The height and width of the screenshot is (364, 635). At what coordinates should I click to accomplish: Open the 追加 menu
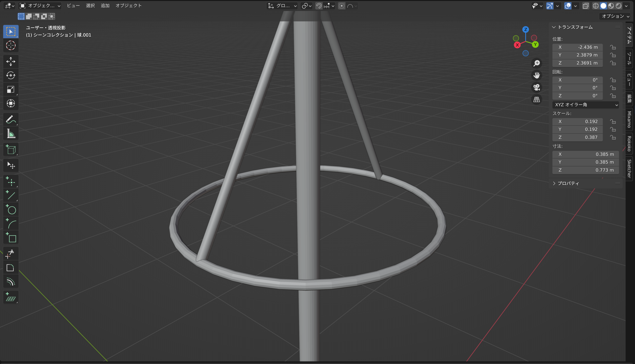coord(105,6)
